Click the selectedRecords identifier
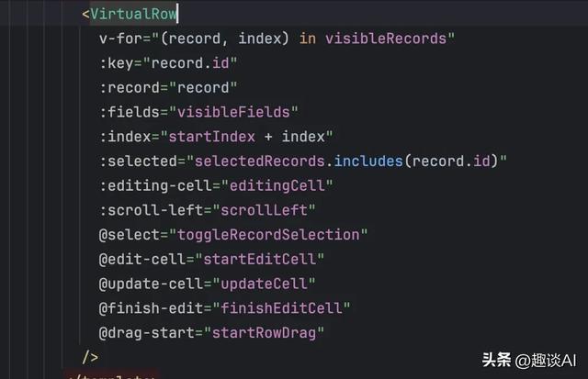This screenshot has width=588, height=379. click(x=259, y=161)
